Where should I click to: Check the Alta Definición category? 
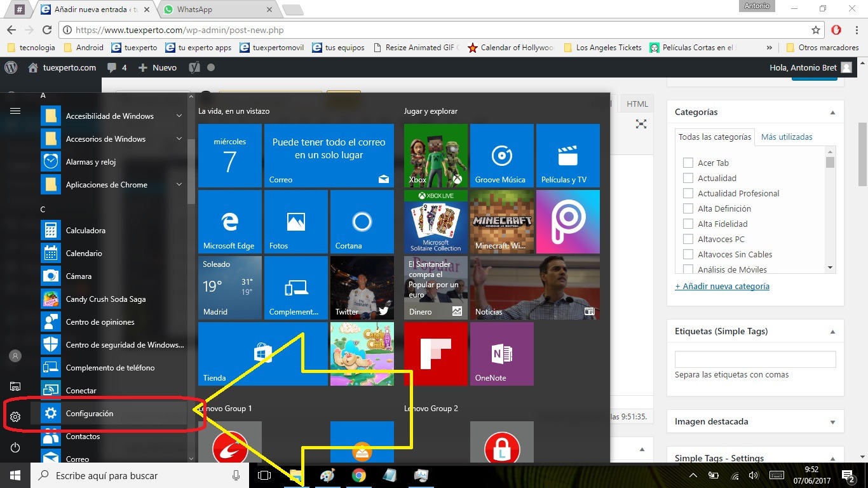click(688, 208)
